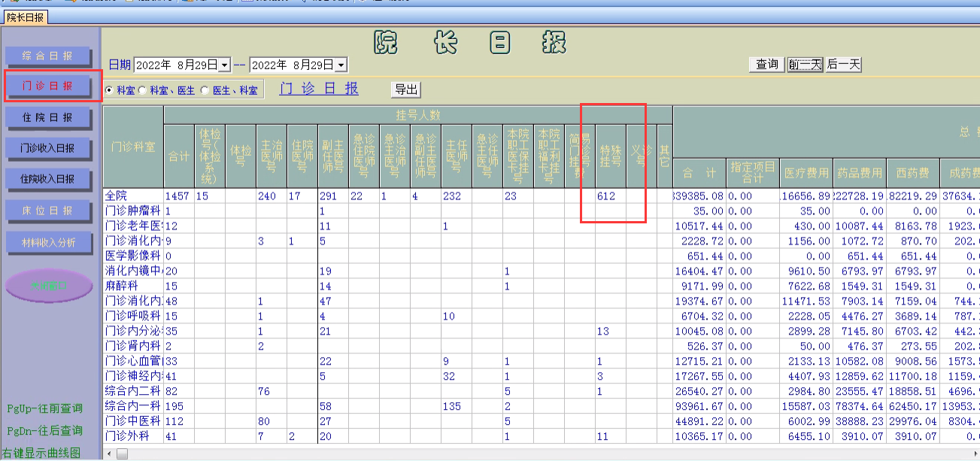Select the 医学影像科 row label
The height and width of the screenshot is (461, 980).
(133, 256)
